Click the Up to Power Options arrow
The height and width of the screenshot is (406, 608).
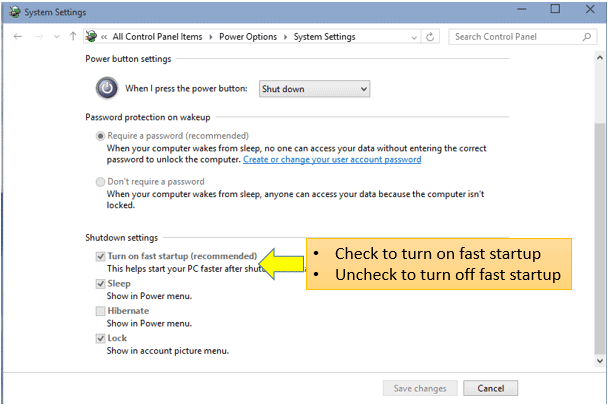click(73, 36)
